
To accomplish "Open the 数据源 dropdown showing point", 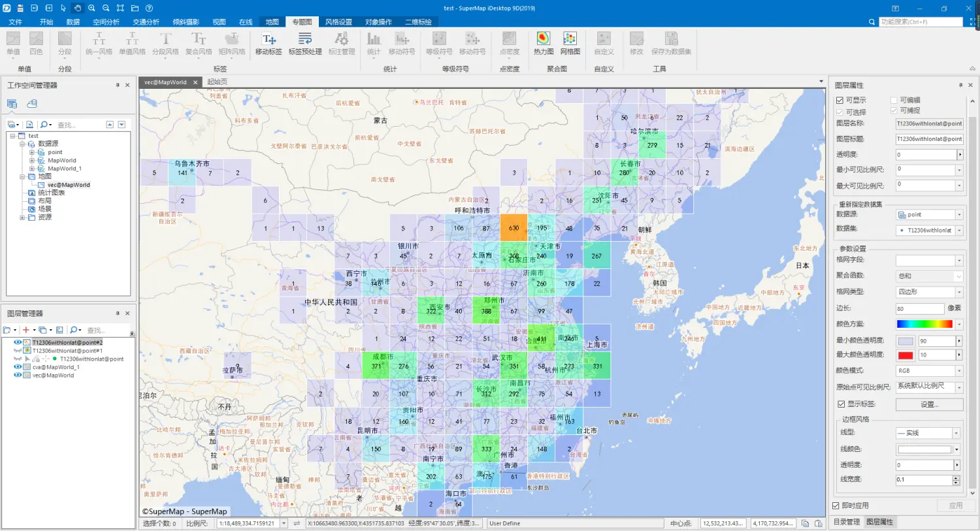I will coord(959,215).
